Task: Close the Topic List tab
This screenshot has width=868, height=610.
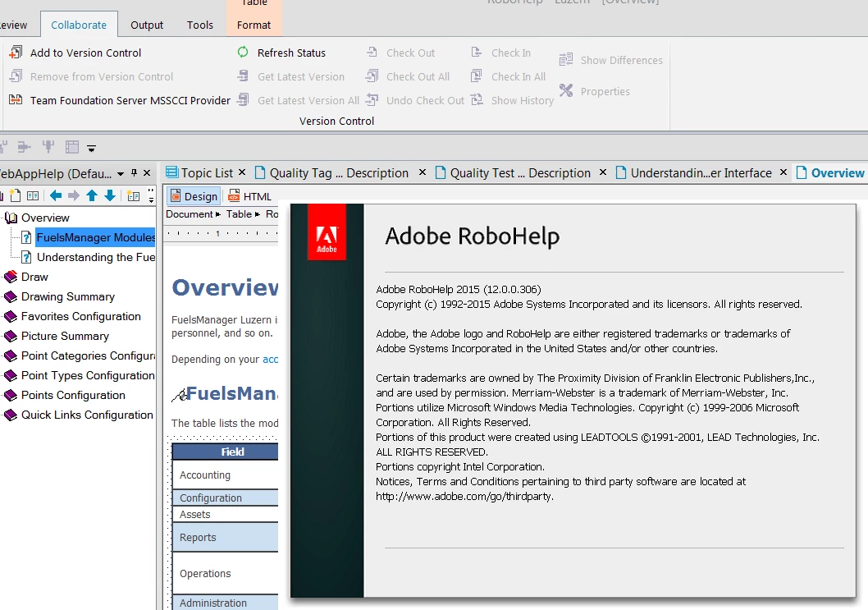Action: click(242, 172)
